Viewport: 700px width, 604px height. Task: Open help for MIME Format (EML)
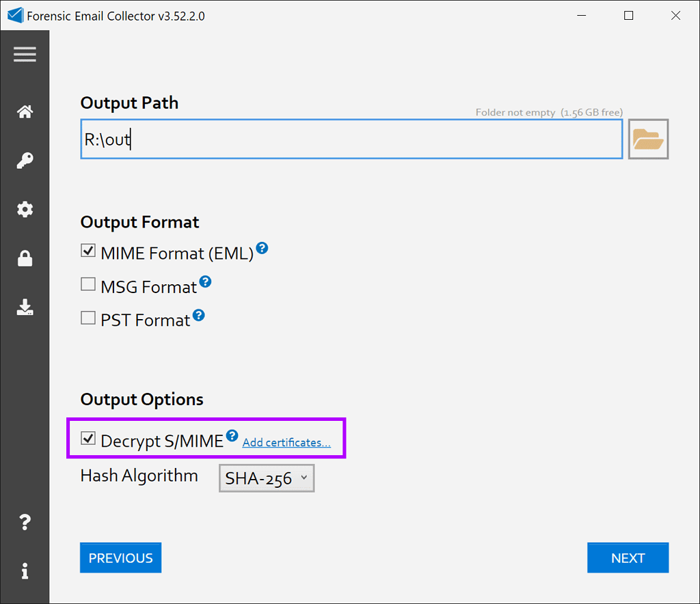(262, 249)
